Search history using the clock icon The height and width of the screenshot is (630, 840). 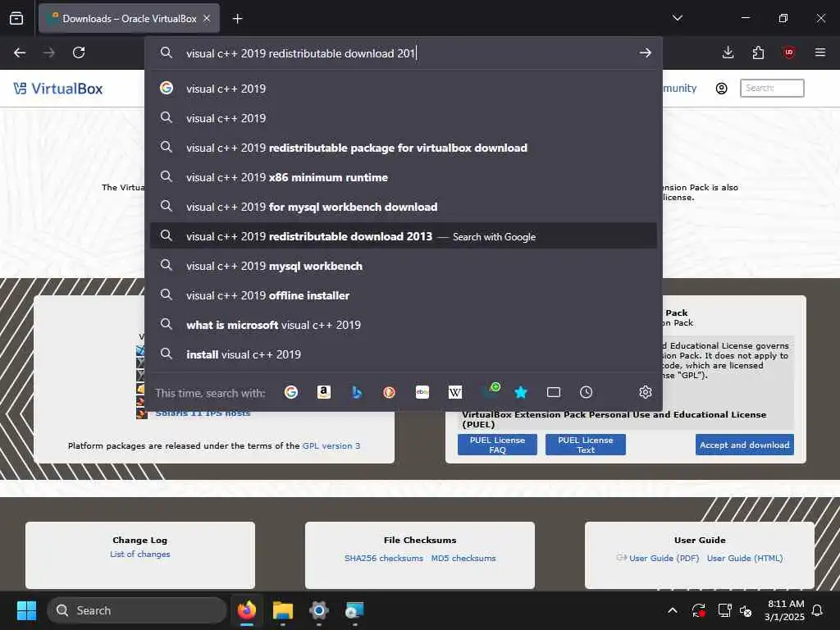(586, 392)
